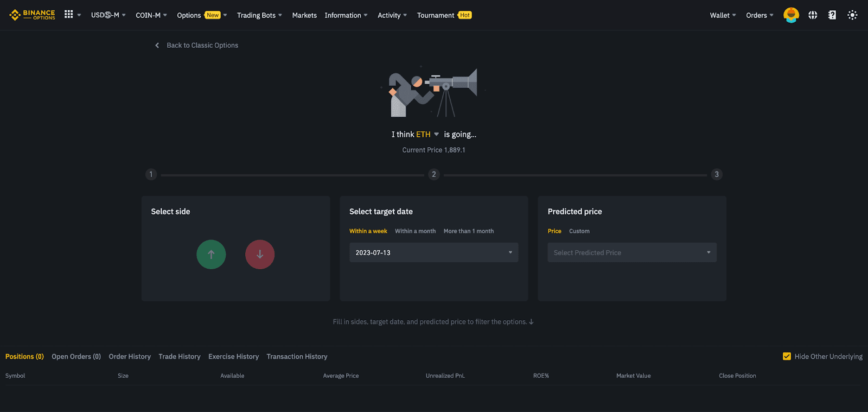Switch to the Price tab
868x412 pixels.
[554, 231]
